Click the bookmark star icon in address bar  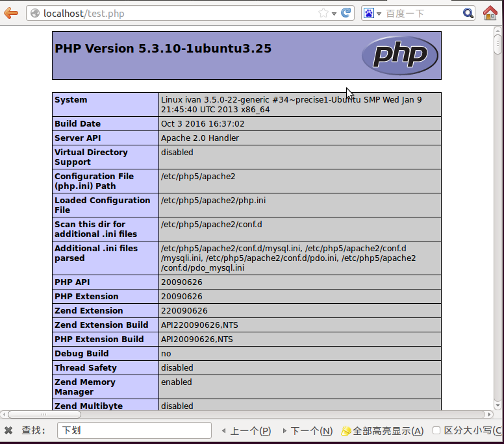coord(323,13)
